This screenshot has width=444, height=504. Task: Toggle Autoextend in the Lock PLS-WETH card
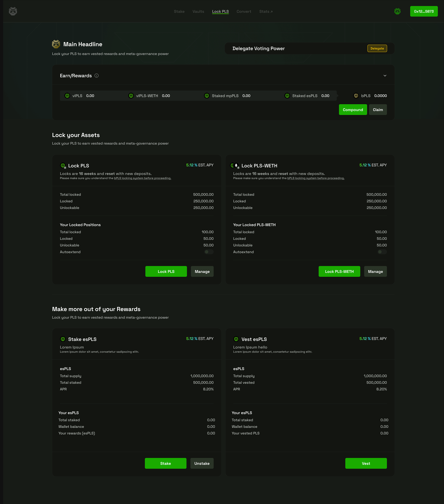pos(382,252)
